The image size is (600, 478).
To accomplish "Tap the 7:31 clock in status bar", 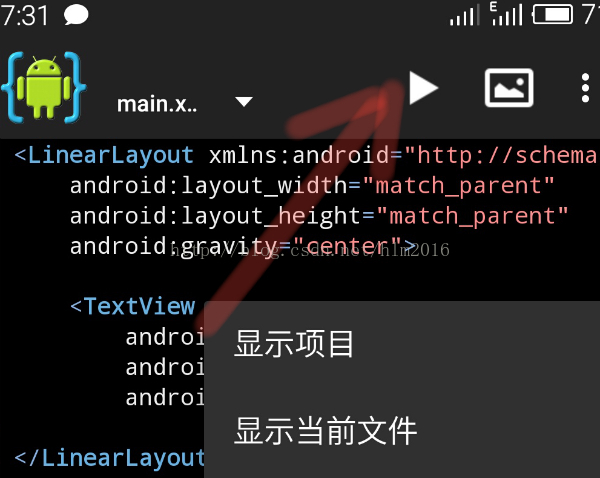I will (x=25, y=15).
